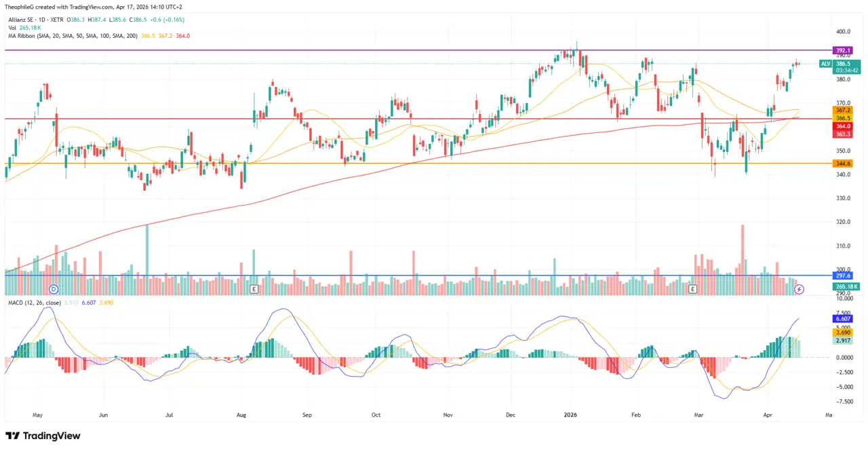Click the orange 344.6 support level label
This screenshot has width=868, height=450.
[842, 163]
